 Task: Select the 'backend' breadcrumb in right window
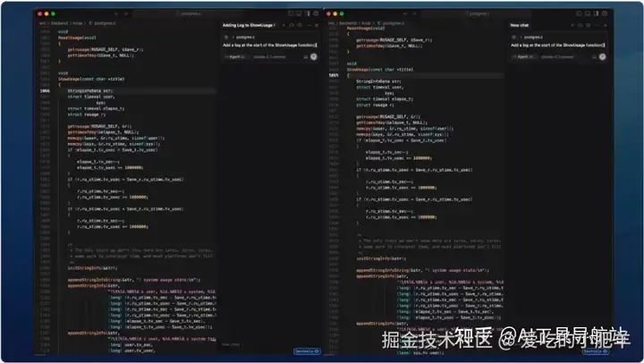click(348, 23)
